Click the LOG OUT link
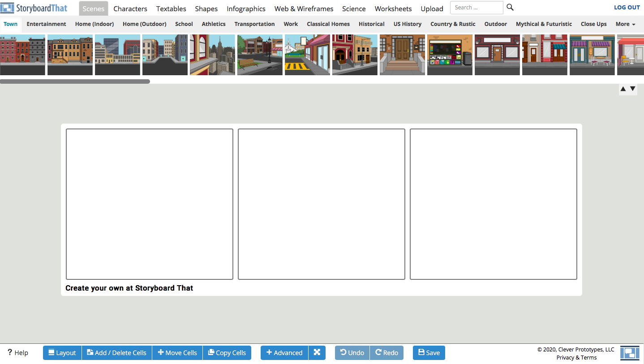Viewport: 644px width, 364px height. pyautogui.click(x=626, y=7)
